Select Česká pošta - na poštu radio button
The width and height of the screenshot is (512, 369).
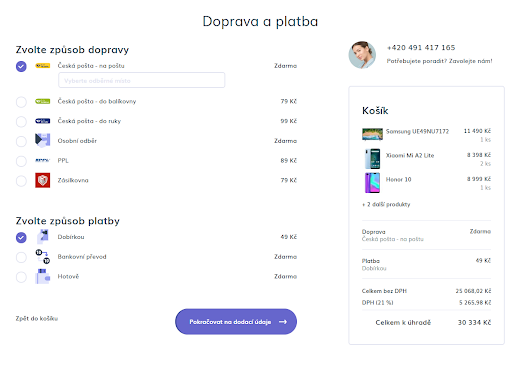[x=21, y=66]
